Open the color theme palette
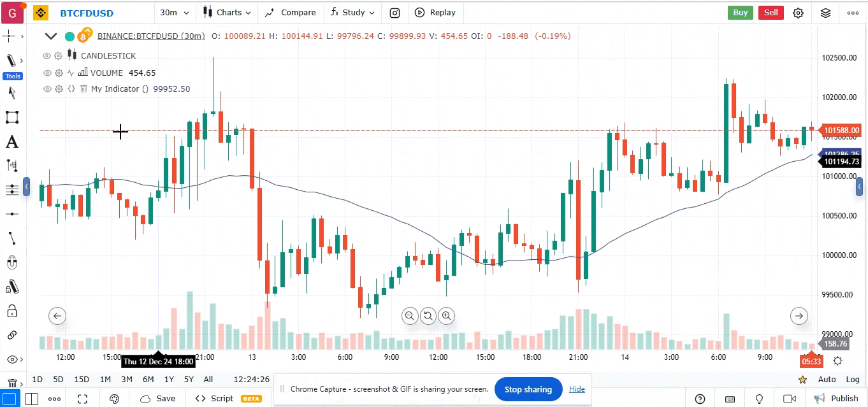This screenshot has height=407, width=868. (x=115, y=399)
